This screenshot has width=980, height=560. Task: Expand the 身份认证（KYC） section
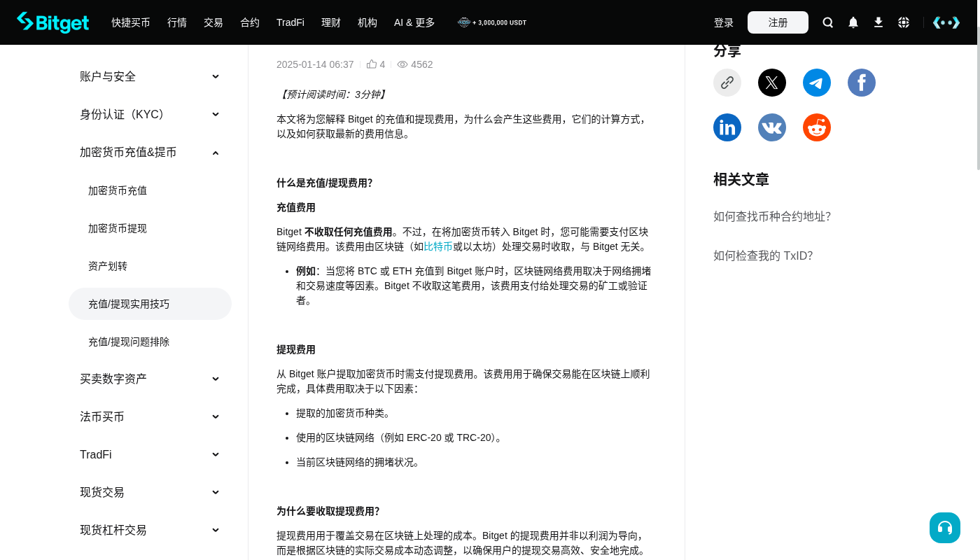pyautogui.click(x=150, y=114)
